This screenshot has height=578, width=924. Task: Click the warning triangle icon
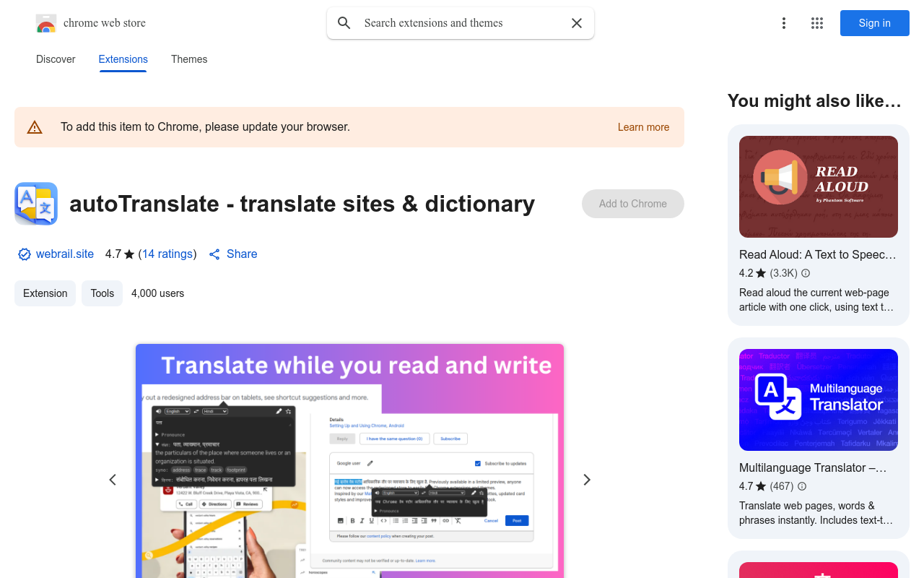click(x=35, y=128)
